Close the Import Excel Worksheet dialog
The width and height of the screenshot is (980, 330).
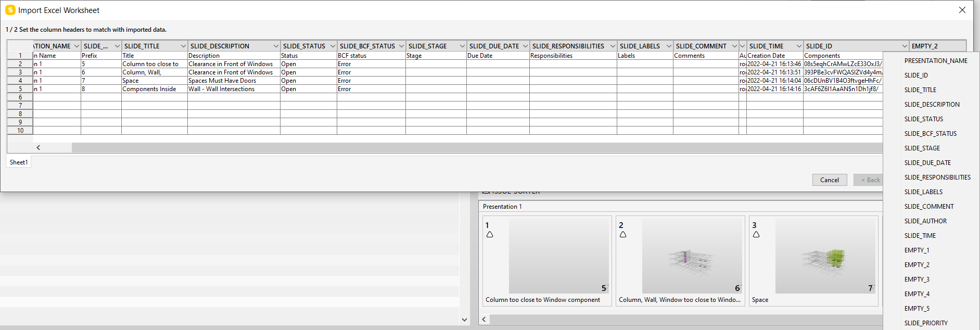[x=962, y=10]
